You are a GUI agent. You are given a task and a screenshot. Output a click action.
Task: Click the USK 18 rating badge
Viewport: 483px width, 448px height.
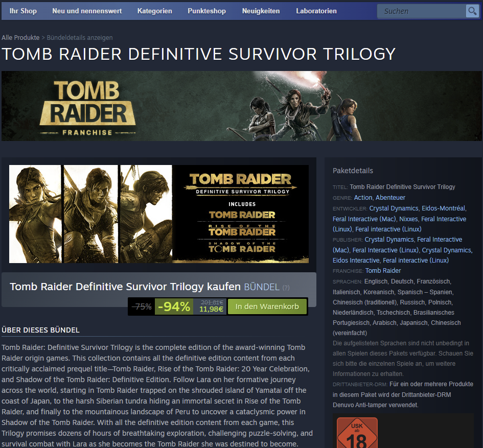click(357, 433)
